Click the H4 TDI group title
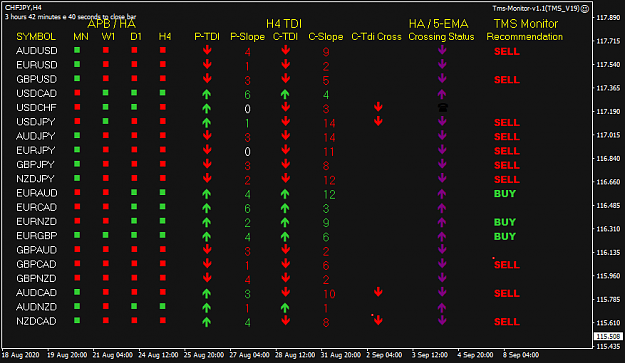 (284, 24)
